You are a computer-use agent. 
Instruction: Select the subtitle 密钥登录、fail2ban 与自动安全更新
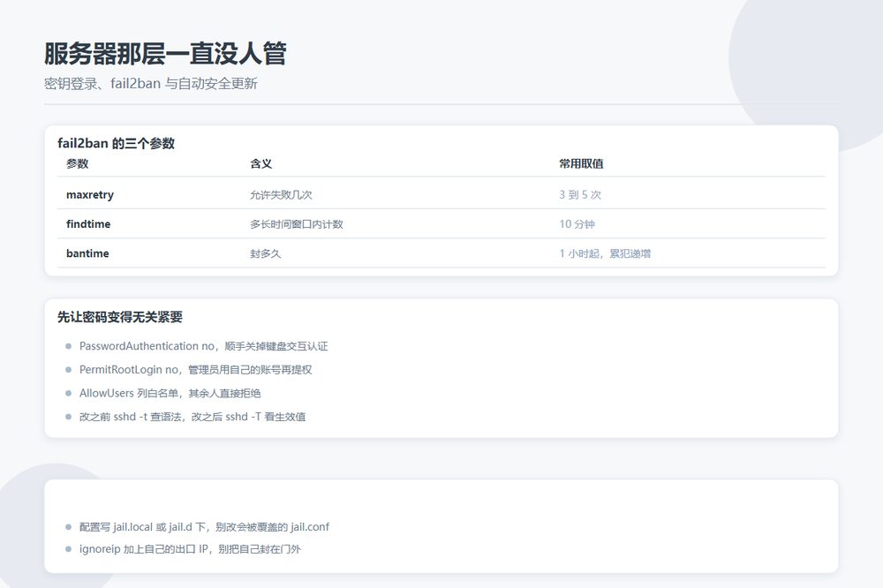coord(150,83)
